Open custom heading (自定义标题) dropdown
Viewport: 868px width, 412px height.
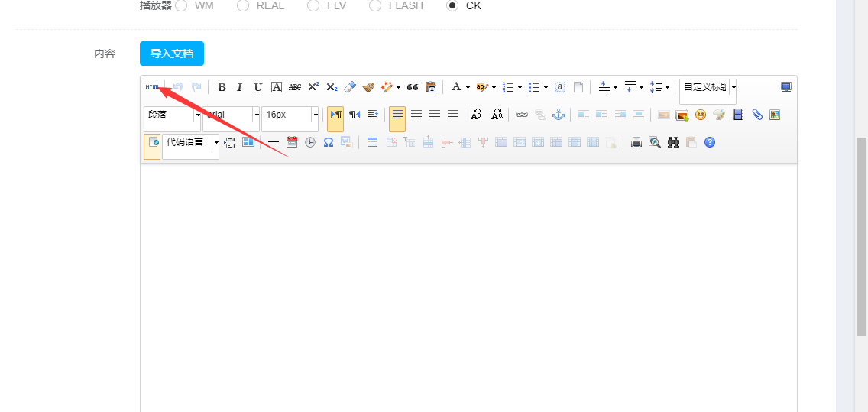734,87
